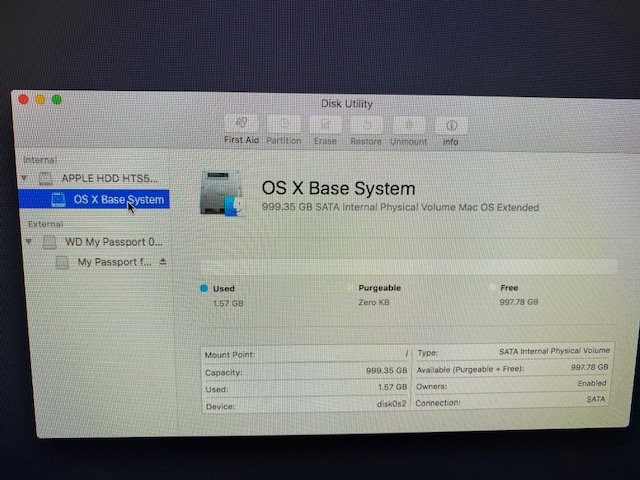The height and width of the screenshot is (480, 640).
Task: Run First Aid from the toolbar
Action: point(241,124)
